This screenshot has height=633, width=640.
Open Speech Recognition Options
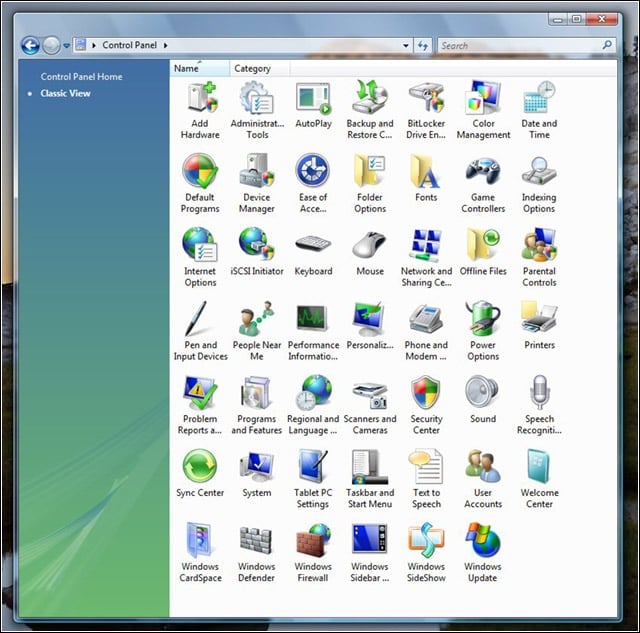click(x=539, y=405)
